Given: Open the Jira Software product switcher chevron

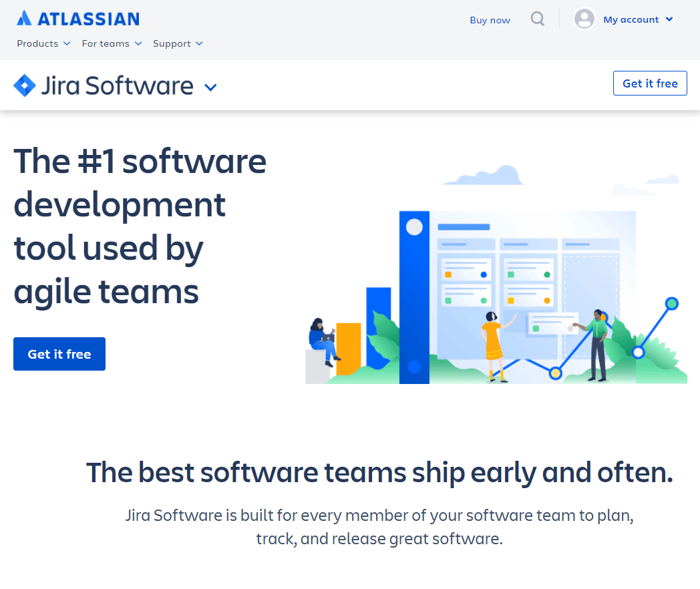Looking at the screenshot, I should coord(210,87).
